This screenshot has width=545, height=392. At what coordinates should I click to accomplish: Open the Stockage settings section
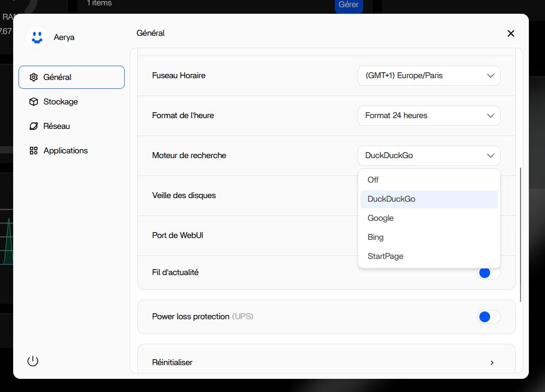60,101
